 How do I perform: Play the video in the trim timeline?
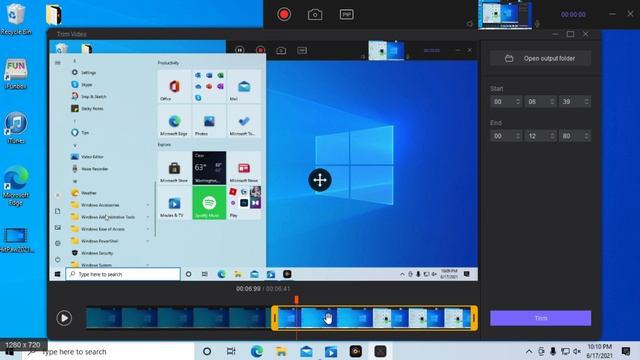click(64, 318)
